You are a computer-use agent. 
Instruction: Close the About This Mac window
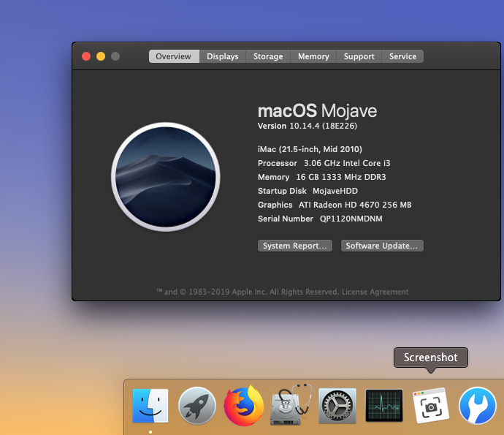point(86,56)
